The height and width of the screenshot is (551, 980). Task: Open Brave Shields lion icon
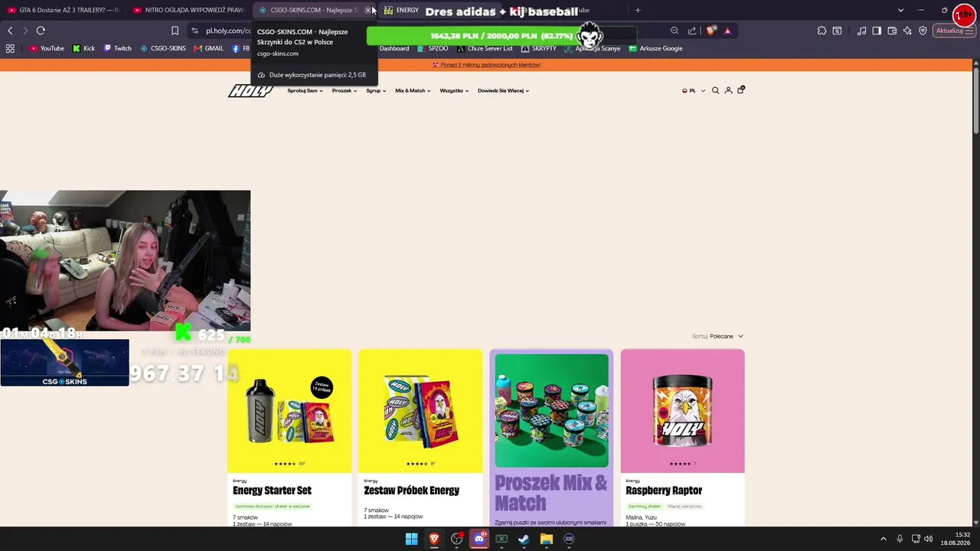click(711, 31)
